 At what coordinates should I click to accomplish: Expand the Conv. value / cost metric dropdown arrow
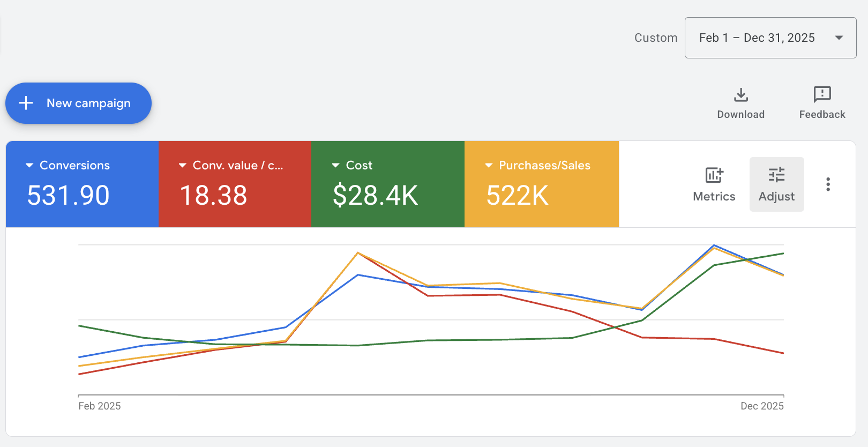(183, 165)
